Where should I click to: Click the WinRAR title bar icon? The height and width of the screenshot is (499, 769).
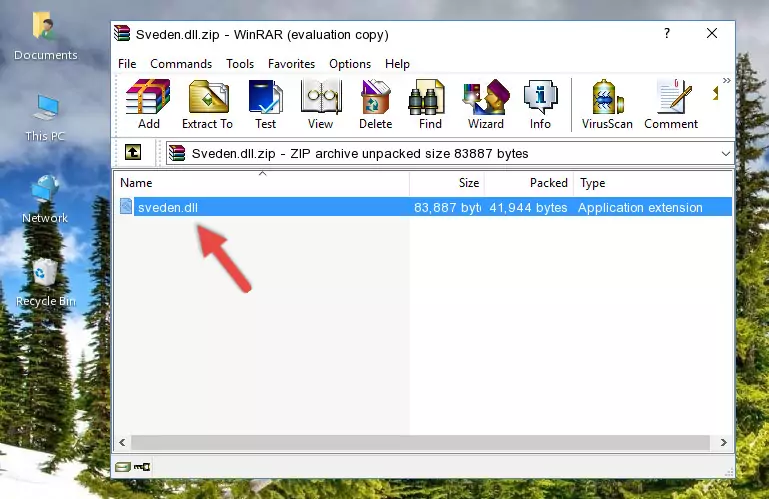pos(122,33)
